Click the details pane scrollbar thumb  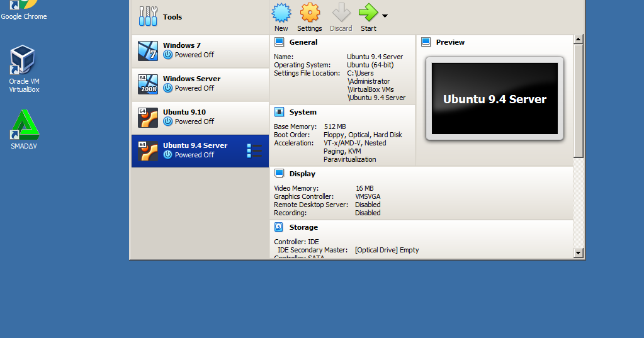(x=579, y=101)
